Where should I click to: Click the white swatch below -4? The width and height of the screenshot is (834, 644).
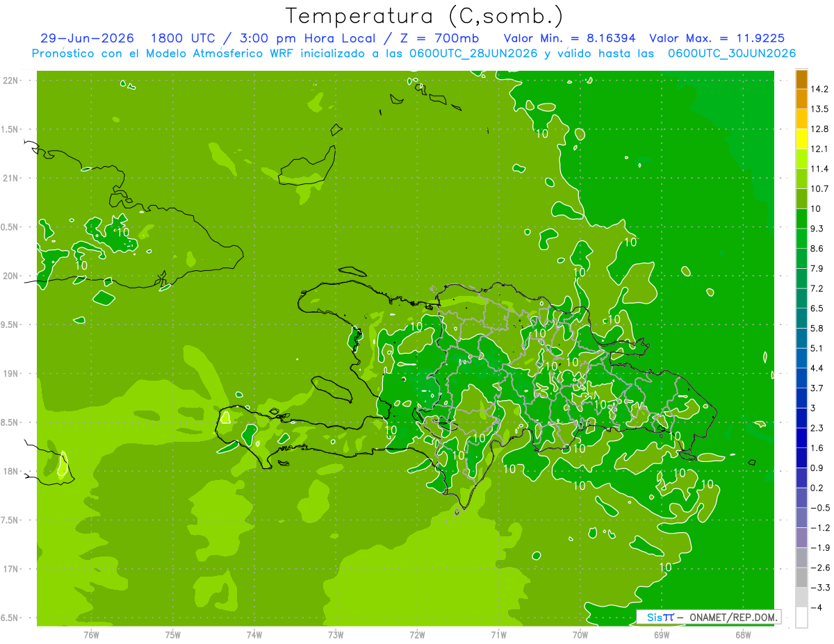pos(801,618)
